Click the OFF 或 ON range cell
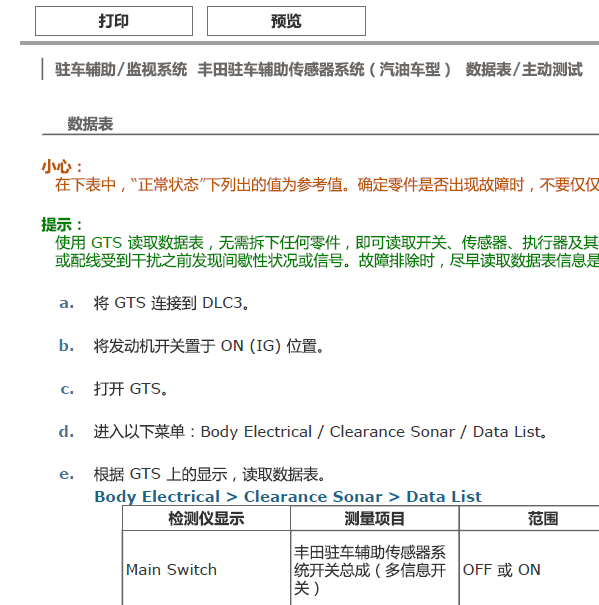The width and height of the screenshot is (599, 605). [x=529, y=570]
